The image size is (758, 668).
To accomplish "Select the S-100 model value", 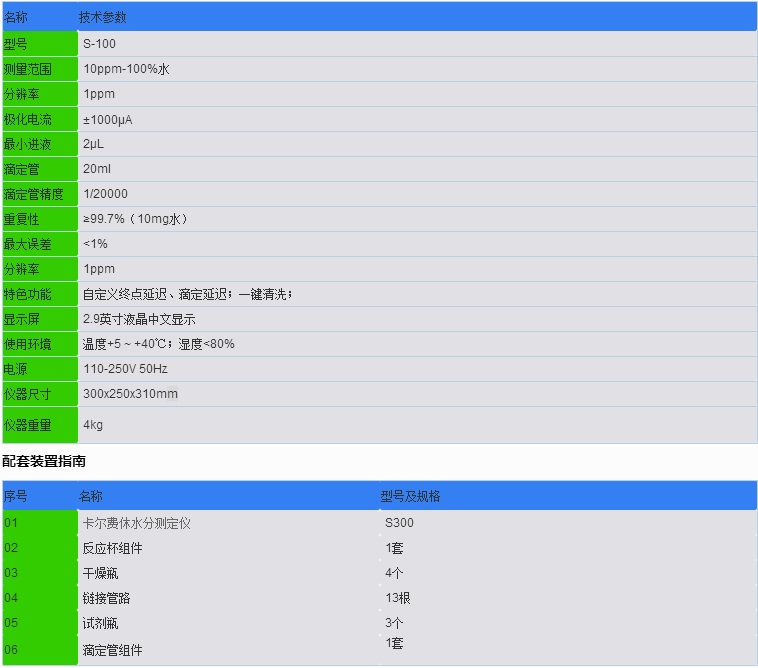I will pyautogui.click(x=100, y=44).
